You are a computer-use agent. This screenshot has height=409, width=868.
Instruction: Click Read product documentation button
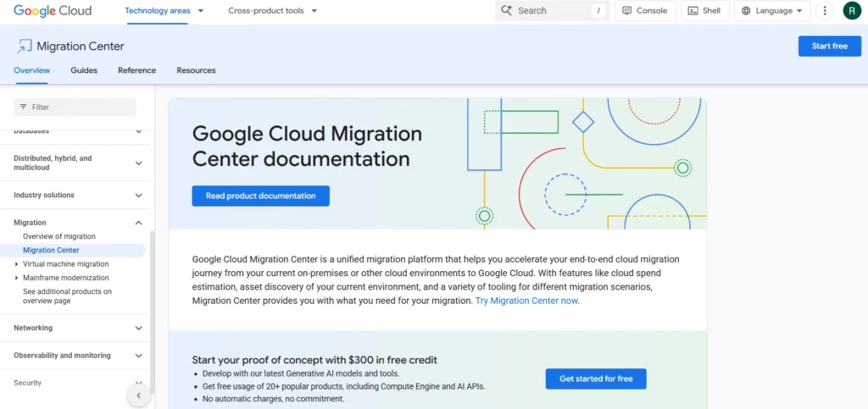coord(261,196)
